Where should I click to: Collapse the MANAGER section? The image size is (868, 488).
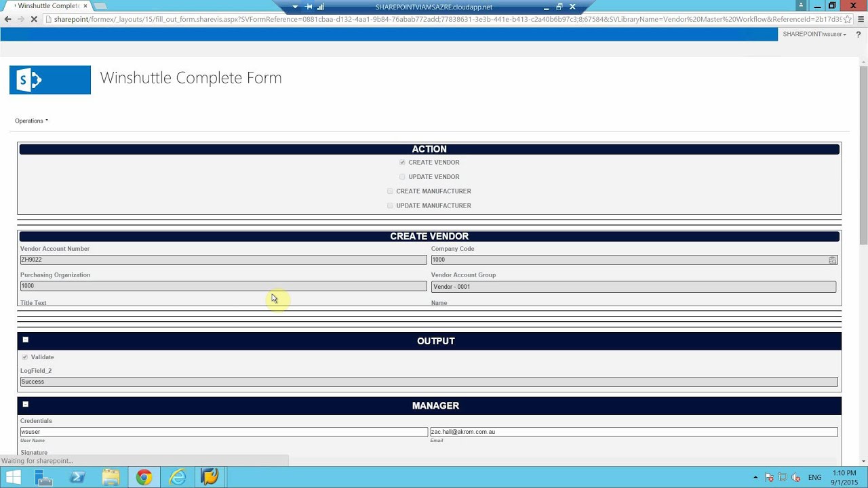pyautogui.click(x=26, y=404)
